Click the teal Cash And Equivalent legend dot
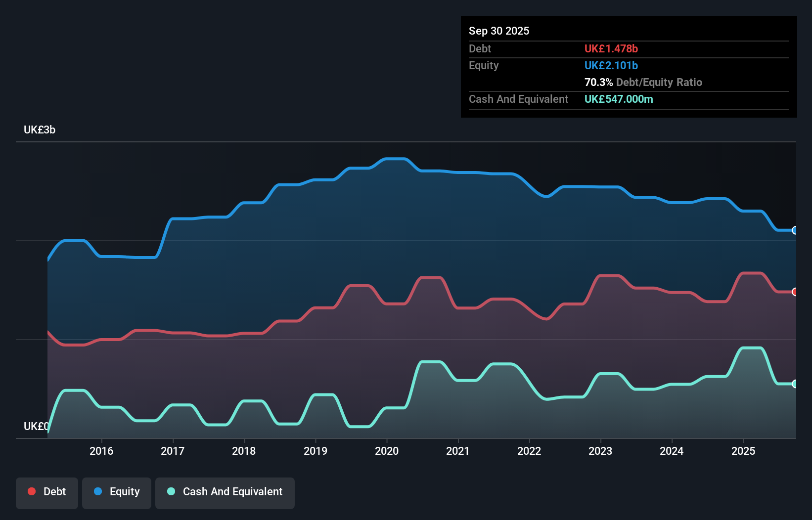Image resolution: width=812 pixels, height=520 pixels. click(x=171, y=491)
